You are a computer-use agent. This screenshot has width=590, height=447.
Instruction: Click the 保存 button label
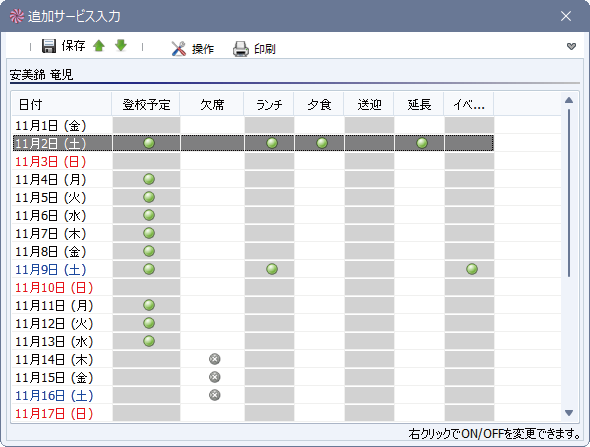click(x=73, y=46)
